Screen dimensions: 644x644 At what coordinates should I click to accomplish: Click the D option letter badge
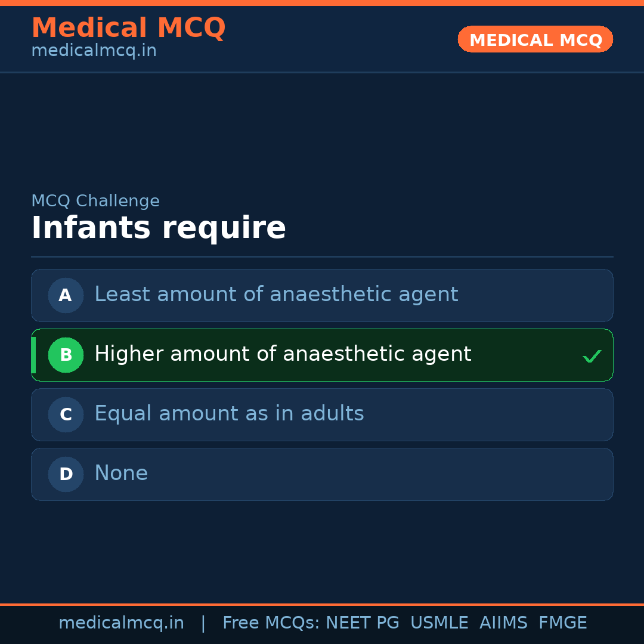66,474
